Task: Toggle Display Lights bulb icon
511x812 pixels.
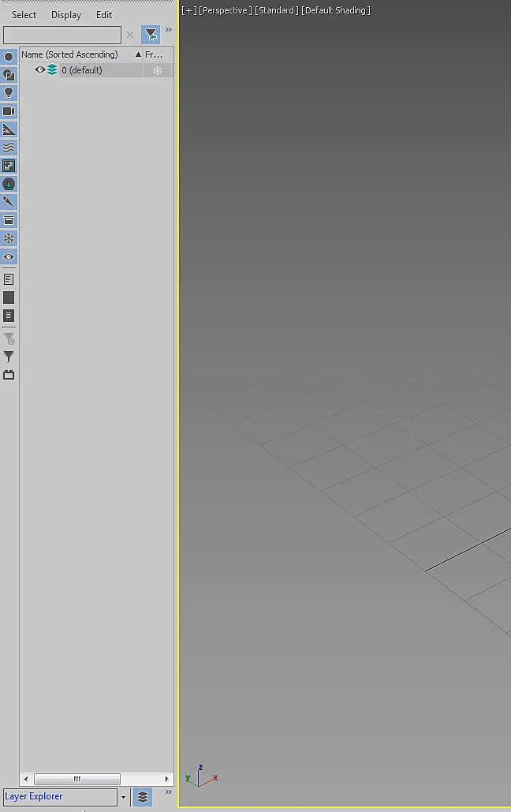Action: [x=9, y=93]
